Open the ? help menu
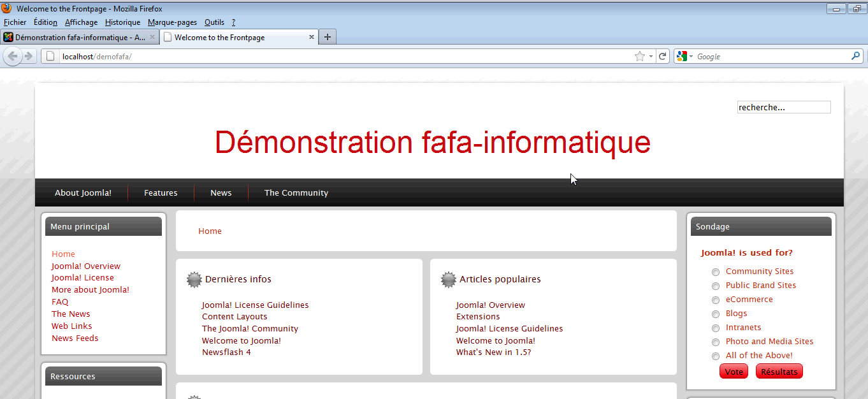The width and height of the screenshot is (868, 399). click(x=234, y=22)
